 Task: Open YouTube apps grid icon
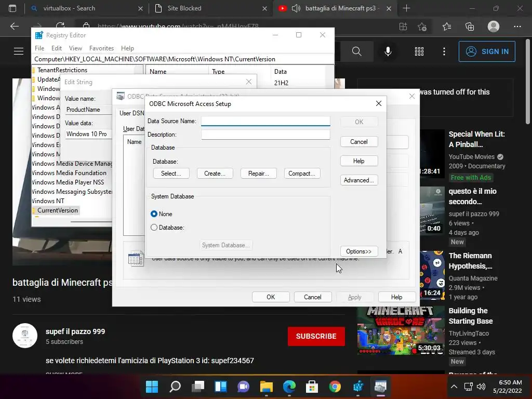[x=419, y=51]
